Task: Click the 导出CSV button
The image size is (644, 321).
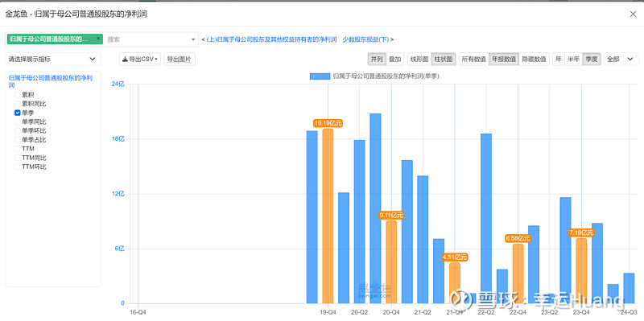Action: coord(140,59)
